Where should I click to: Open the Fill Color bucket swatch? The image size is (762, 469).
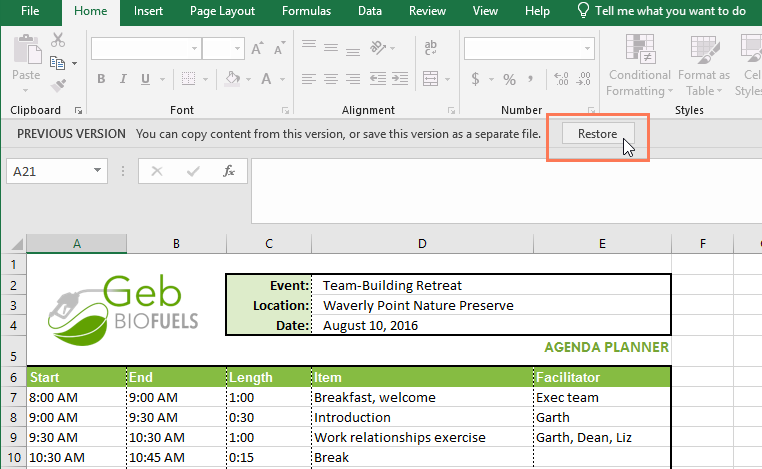[232, 79]
